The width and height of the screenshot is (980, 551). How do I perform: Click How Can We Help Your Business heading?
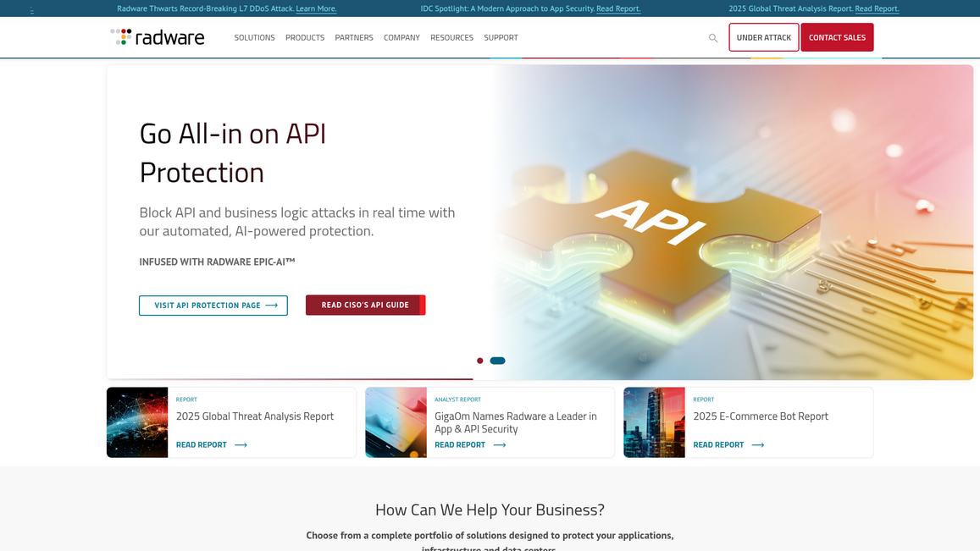pos(490,510)
